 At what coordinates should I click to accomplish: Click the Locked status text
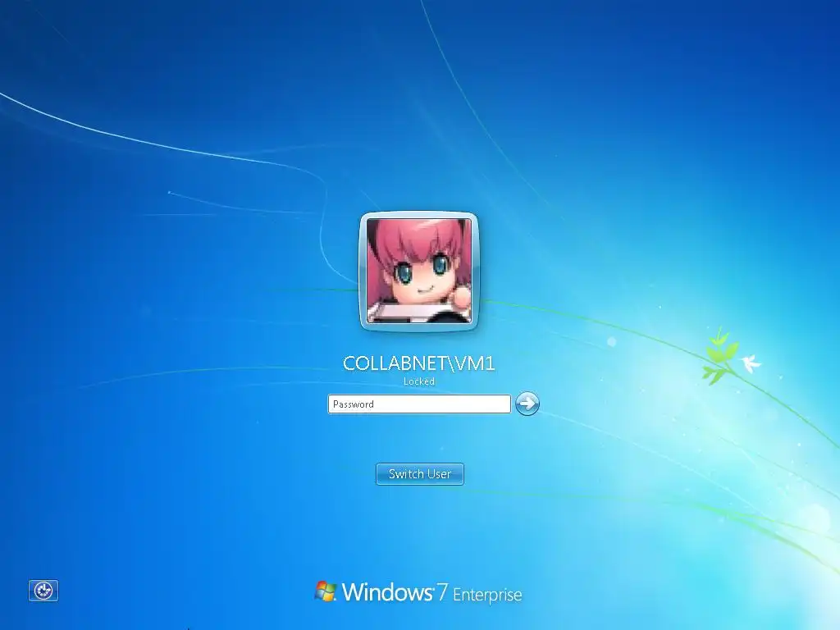click(419, 381)
